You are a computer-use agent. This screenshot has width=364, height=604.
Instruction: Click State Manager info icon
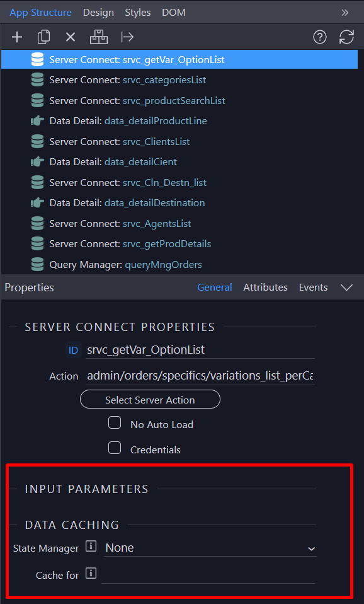(x=91, y=546)
